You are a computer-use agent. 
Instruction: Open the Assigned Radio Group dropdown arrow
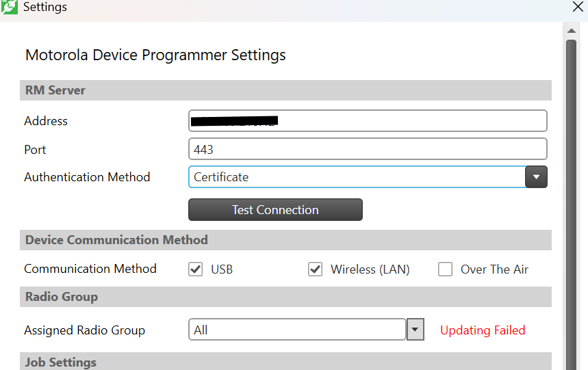point(415,330)
